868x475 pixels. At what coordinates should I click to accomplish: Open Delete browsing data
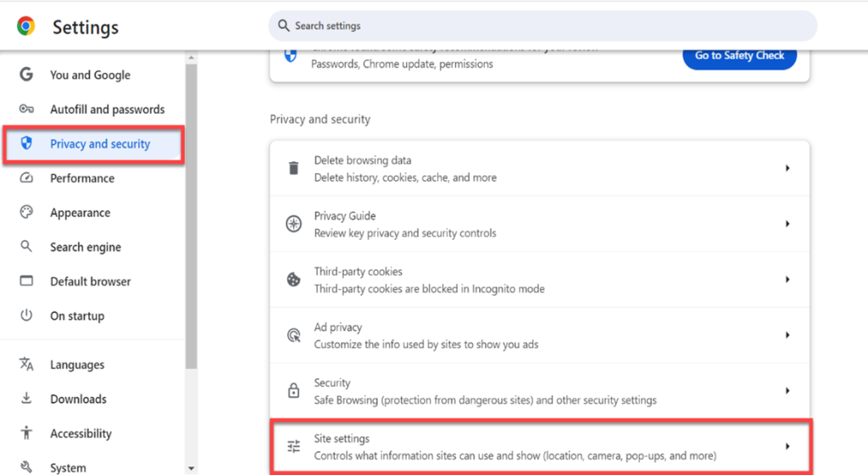point(540,168)
